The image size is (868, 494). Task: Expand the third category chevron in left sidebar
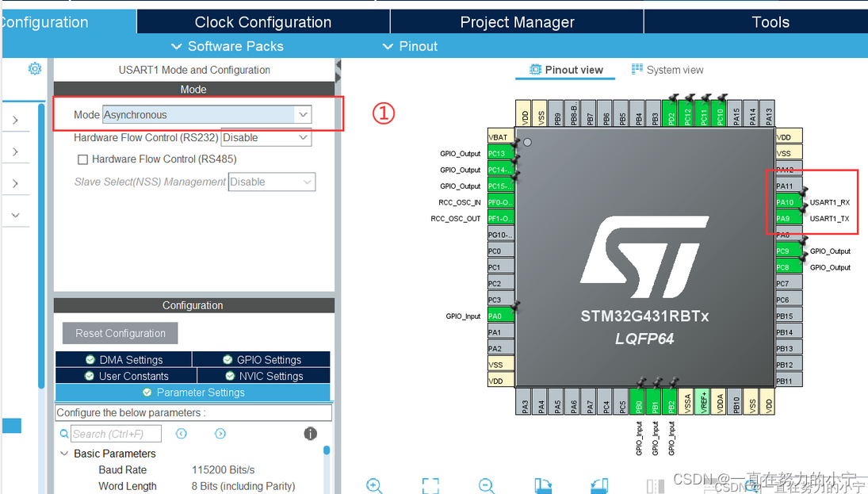tap(16, 183)
